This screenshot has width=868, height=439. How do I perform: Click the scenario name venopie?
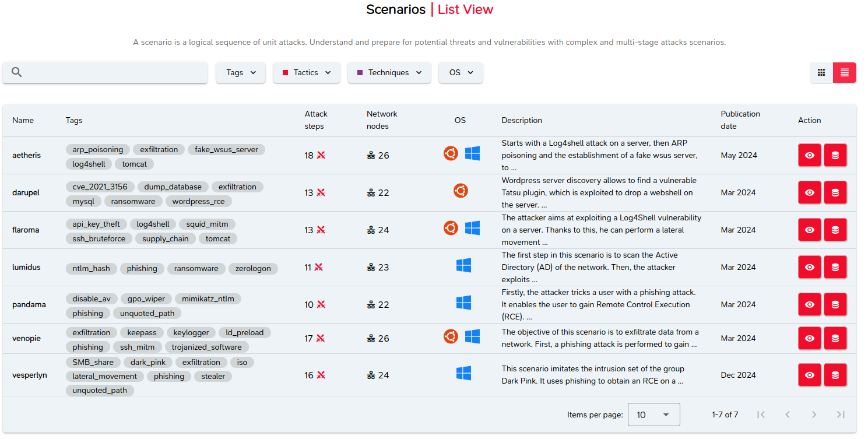coord(26,338)
